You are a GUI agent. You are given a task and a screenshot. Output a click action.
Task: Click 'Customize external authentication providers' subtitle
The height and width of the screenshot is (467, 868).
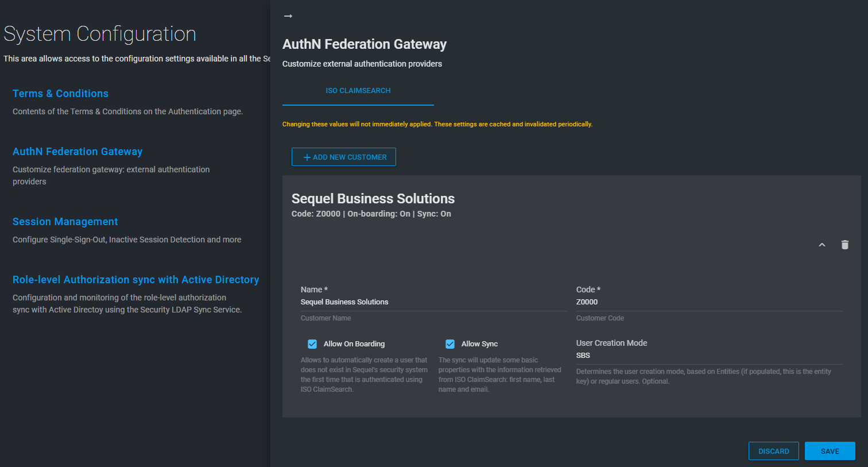362,64
